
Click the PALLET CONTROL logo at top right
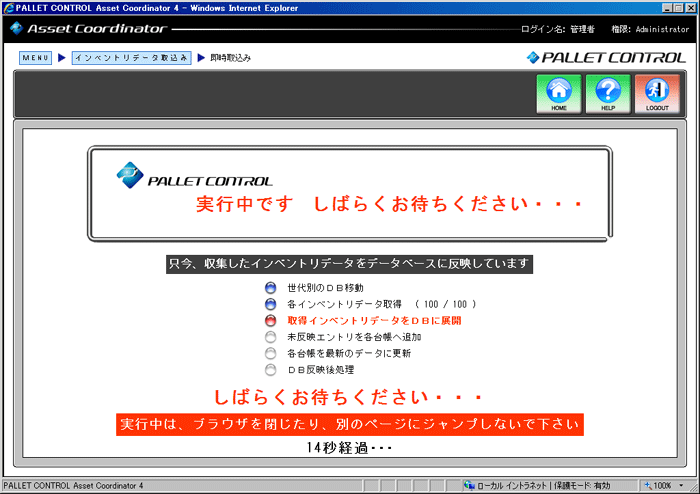coord(607,57)
